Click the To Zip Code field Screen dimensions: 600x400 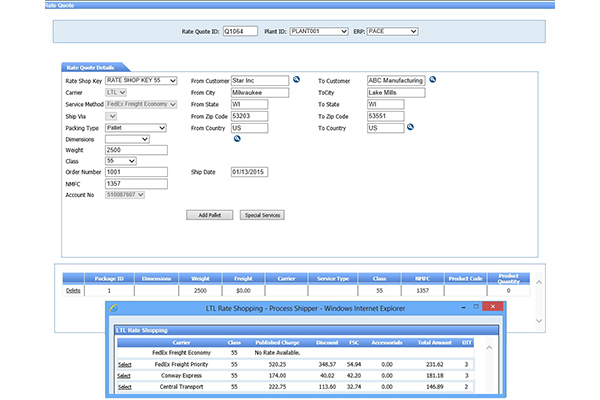tap(386, 116)
